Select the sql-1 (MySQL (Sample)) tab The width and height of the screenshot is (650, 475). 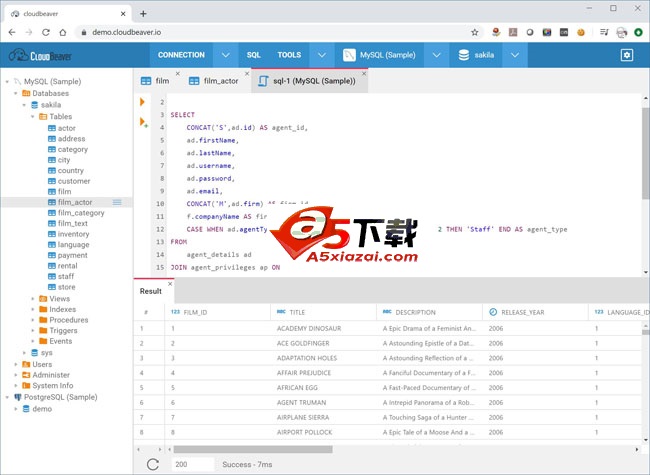tap(309, 81)
